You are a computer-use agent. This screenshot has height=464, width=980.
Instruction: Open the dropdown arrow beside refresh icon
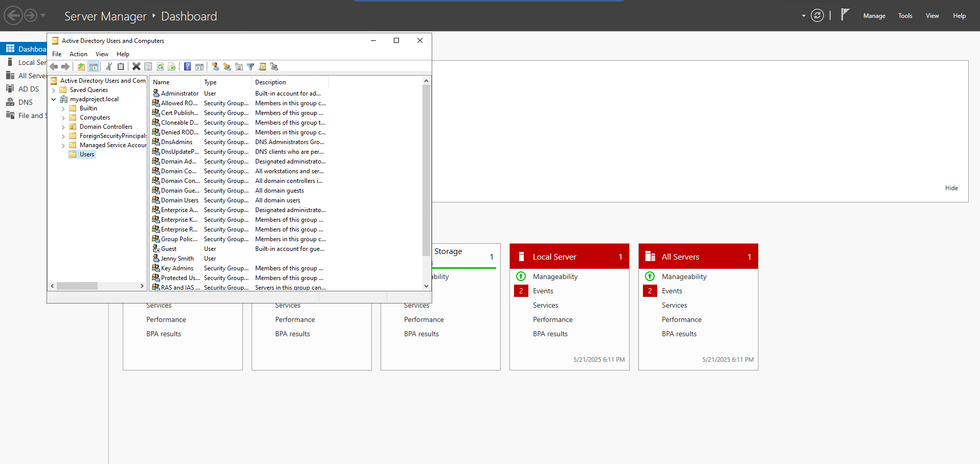click(804, 16)
